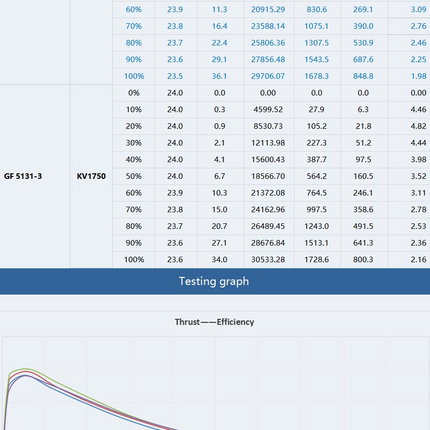Screen dimensions: 430x430
Task: Select the current value 36.1
Action: [219, 76]
